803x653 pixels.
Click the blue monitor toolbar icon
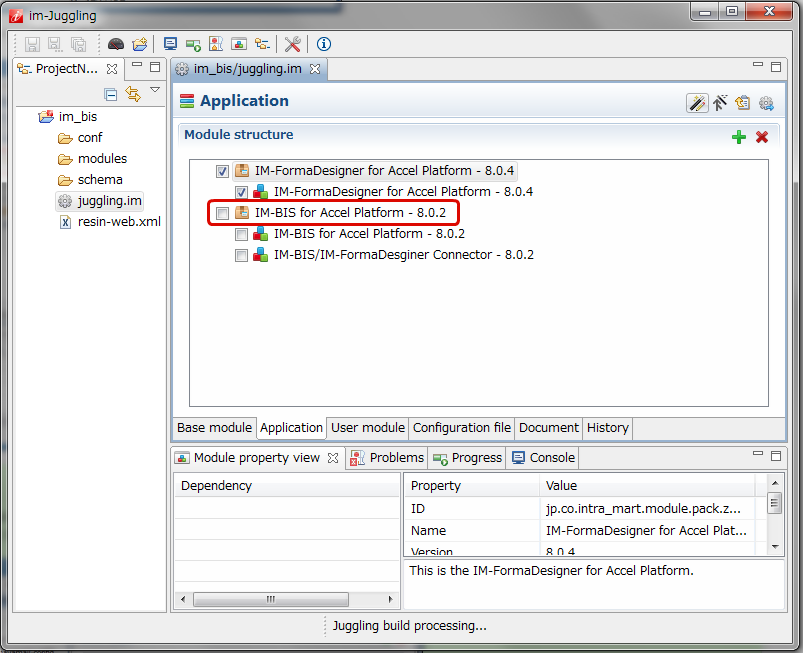[x=171, y=44]
